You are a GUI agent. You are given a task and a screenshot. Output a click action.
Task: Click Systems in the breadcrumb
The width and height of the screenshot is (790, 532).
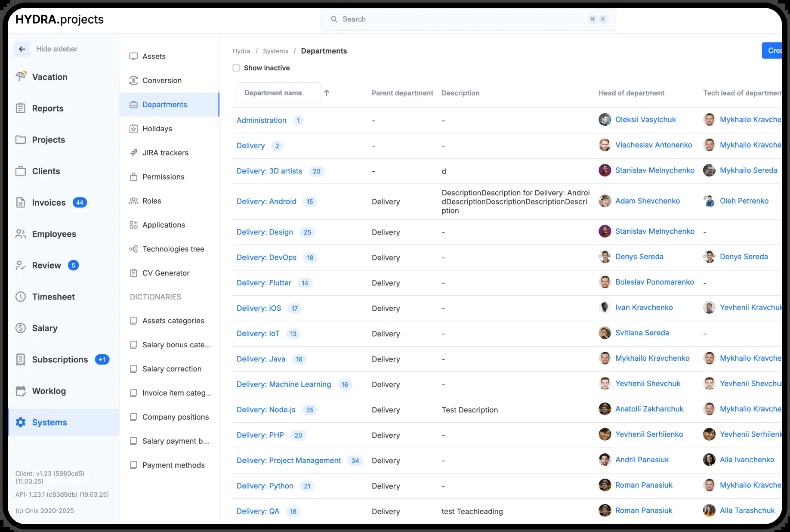pyautogui.click(x=275, y=51)
